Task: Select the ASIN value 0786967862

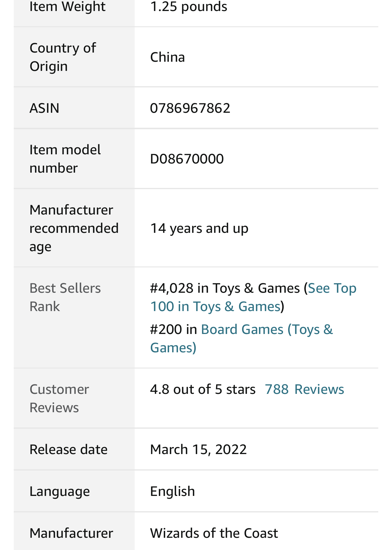Action: click(190, 108)
